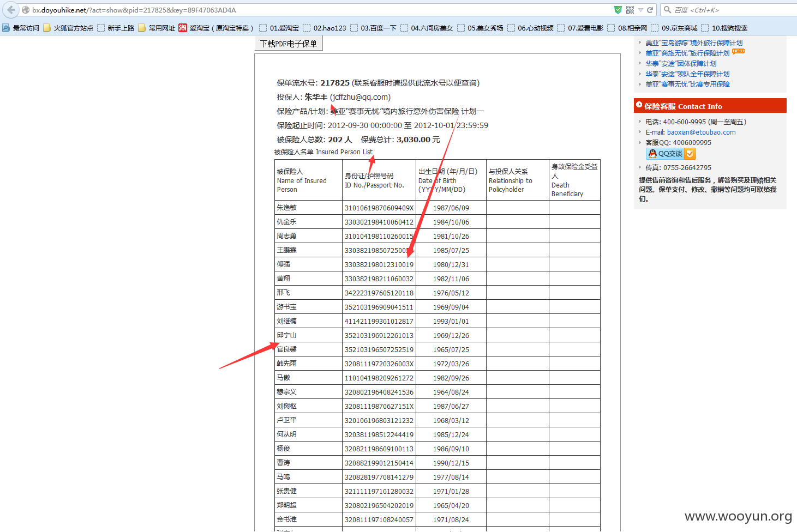The height and width of the screenshot is (532, 797).
Task: Click birth date 1986/09/10 cell
Action: (451, 449)
